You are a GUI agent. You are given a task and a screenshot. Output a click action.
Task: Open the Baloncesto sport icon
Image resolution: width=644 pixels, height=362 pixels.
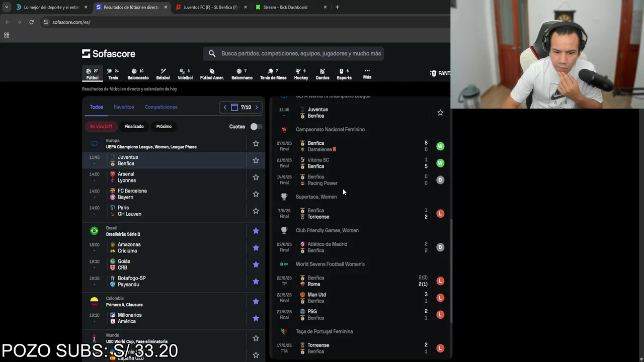pos(138,74)
